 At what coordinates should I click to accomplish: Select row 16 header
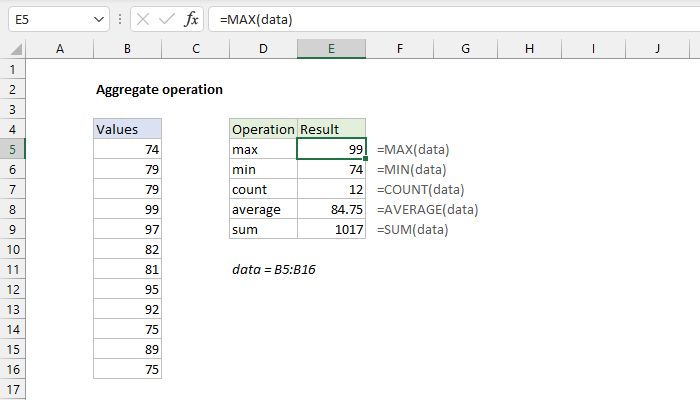tap(12, 369)
